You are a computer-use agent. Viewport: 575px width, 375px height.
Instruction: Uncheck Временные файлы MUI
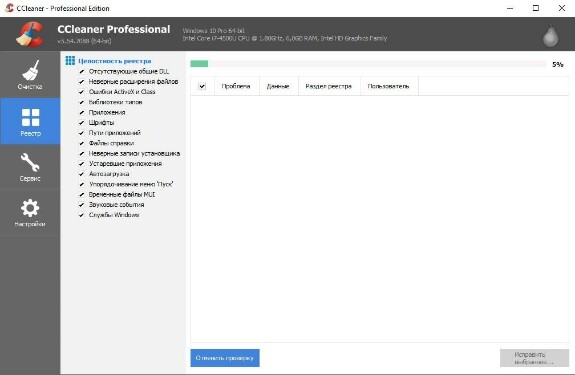[x=81, y=195]
